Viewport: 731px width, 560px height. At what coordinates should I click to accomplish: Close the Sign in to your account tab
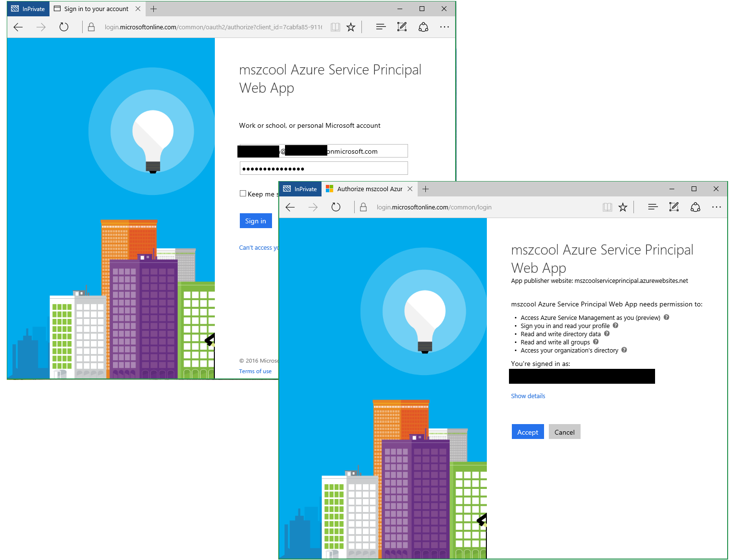[x=138, y=9]
